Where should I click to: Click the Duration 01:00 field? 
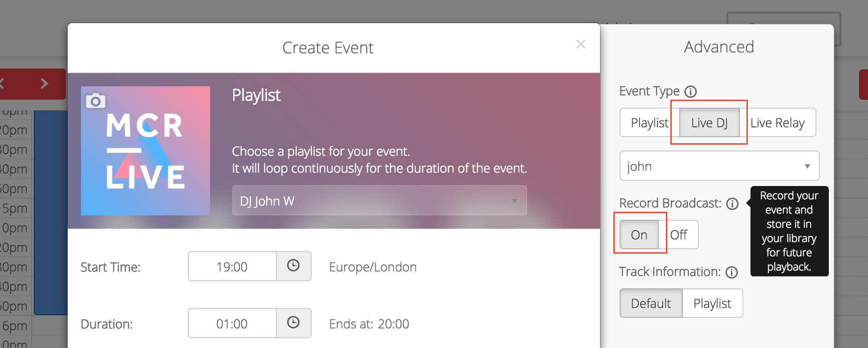[x=232, y=323]
